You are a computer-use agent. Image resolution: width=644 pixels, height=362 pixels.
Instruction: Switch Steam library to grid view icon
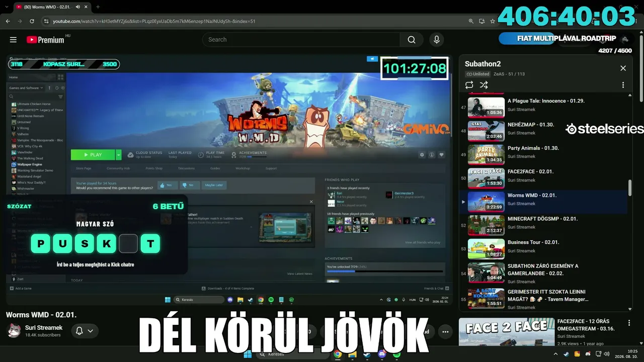[60, 77]
